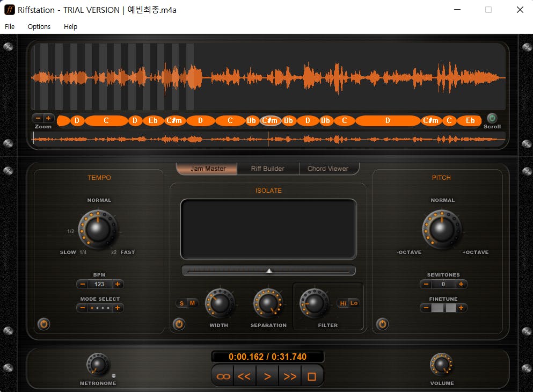
Task: Toggle the Pitch section power button
Action: (x=382, y=324)
